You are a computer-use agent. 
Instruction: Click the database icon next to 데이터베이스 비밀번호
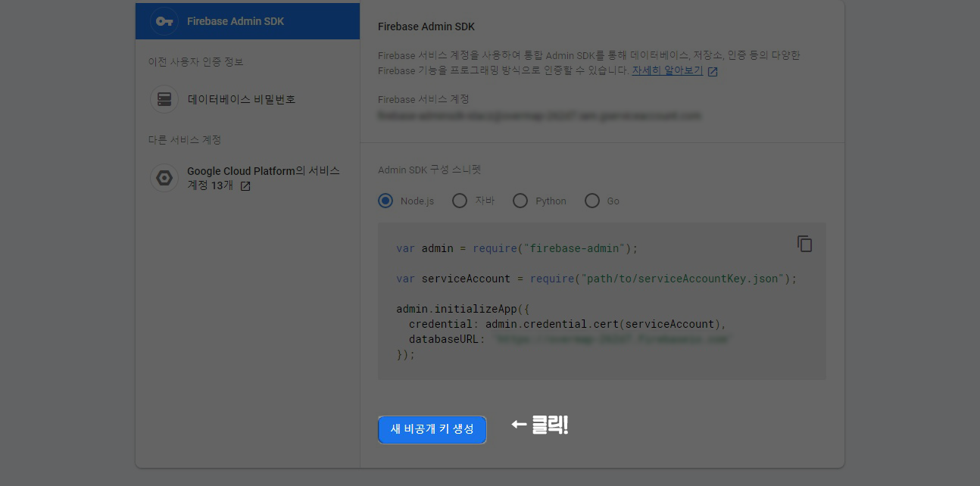[x=164, y=99]
